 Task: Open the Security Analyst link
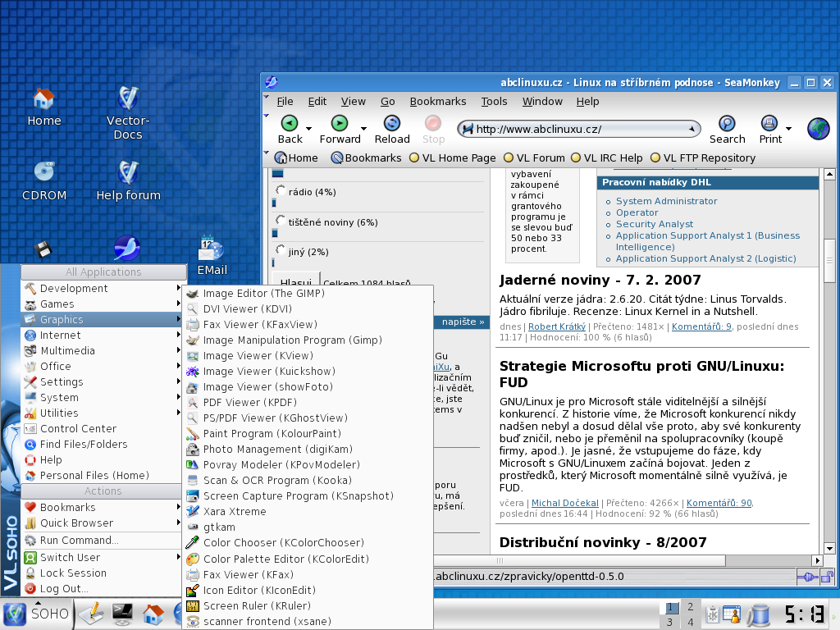654,224
